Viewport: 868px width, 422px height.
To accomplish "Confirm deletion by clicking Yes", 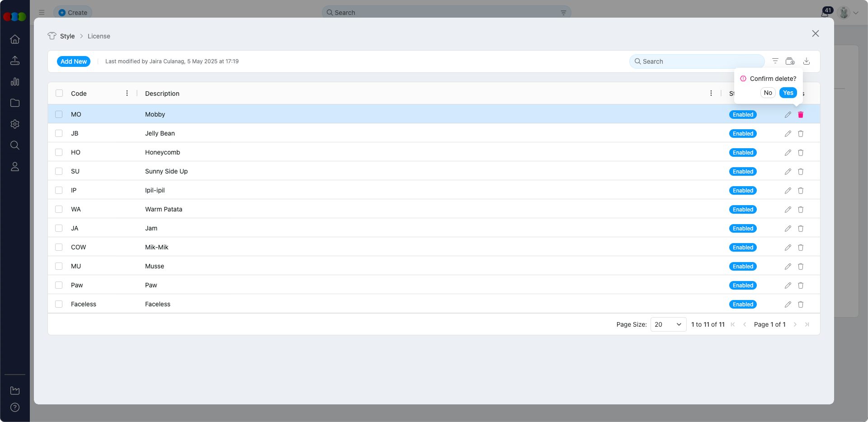I will pos(788,93).
